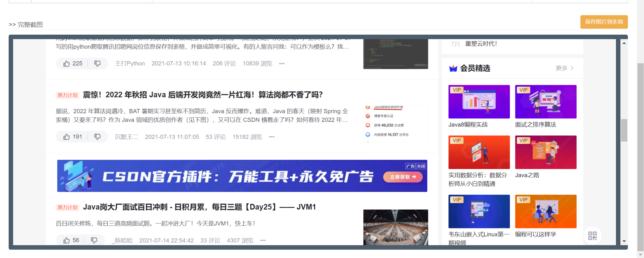The image size is (644, 258).
Task: Open the article 震惊！2022 年秋招 Java 后端开发岗
Action: click(203, 95)
